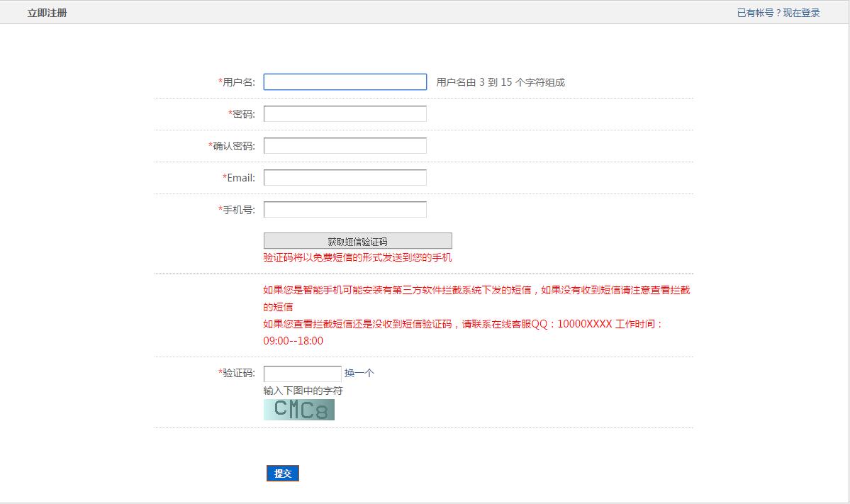Click the *Email: field label
This screenshot has width=850, height=504.
coord(239,178)
